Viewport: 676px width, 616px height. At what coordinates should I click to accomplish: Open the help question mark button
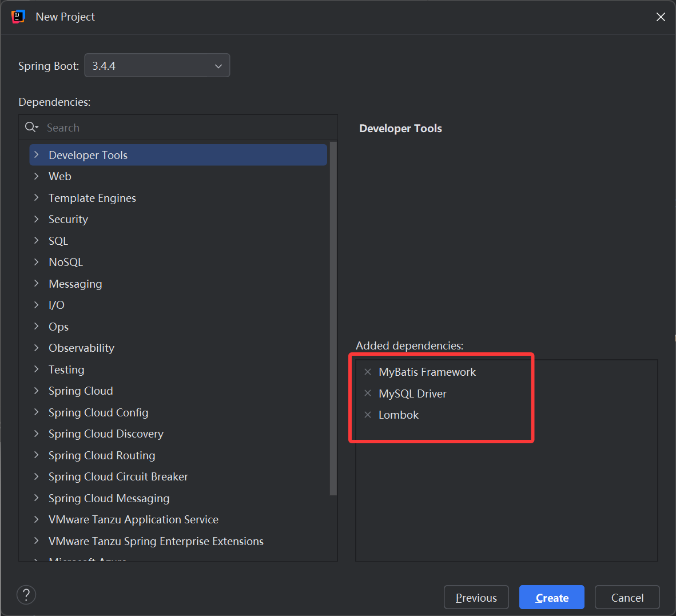click(x=26, y=595)
